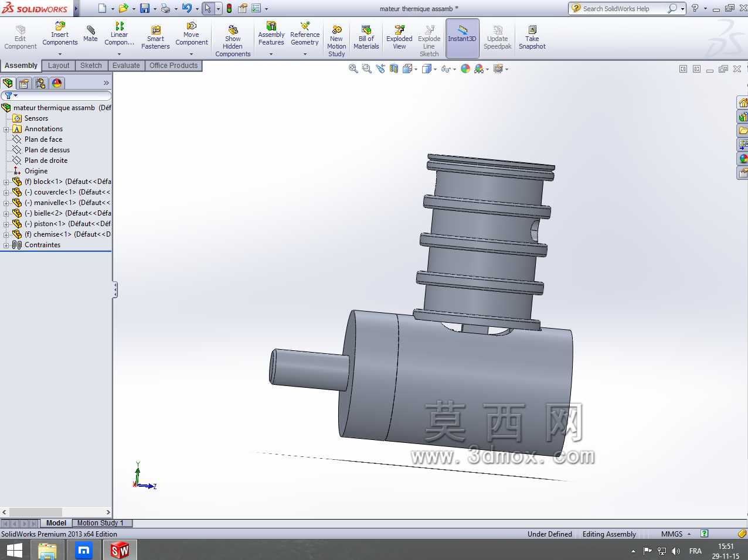
Task: Select the Model tab at bottom
Action: 56,523
